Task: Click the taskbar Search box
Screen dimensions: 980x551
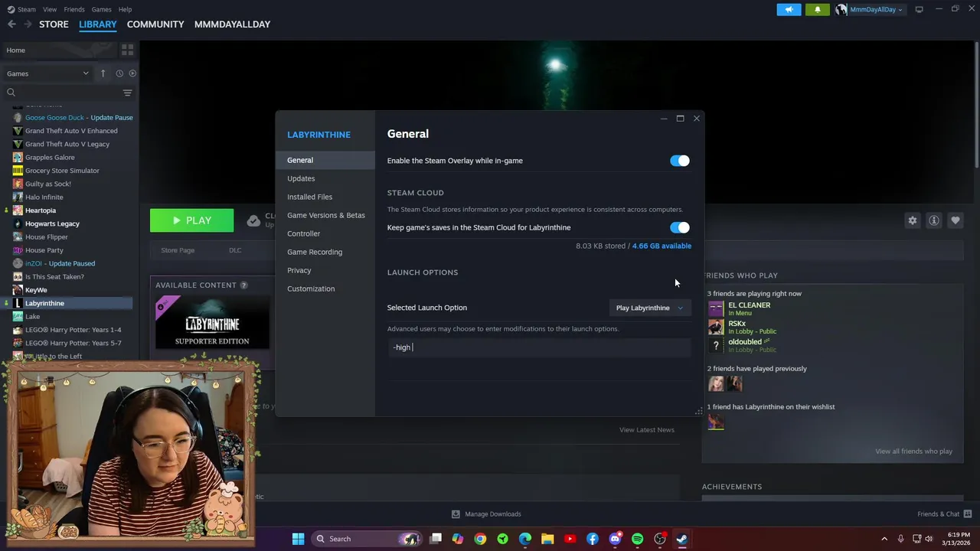Action: (x=366, y=539)
